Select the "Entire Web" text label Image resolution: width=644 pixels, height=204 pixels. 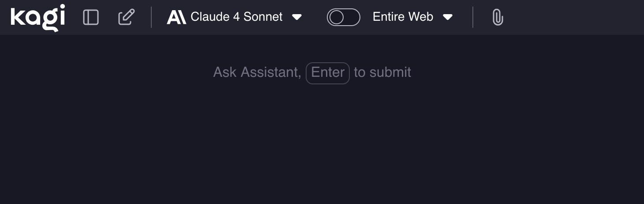[x=403, y=17]
